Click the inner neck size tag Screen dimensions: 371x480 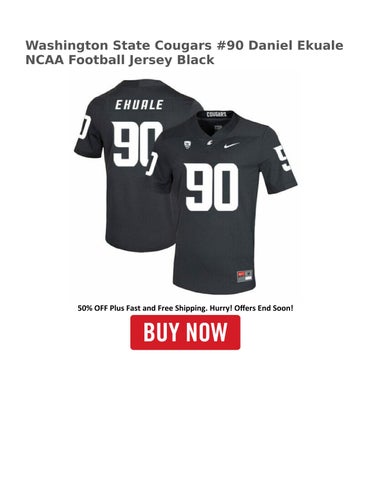tap(218, 127)
